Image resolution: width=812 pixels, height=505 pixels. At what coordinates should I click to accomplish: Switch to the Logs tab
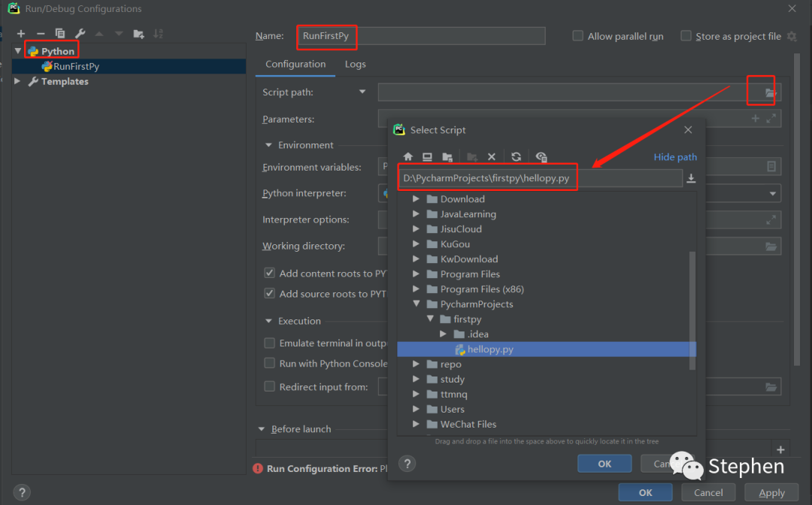pos(355,64)
